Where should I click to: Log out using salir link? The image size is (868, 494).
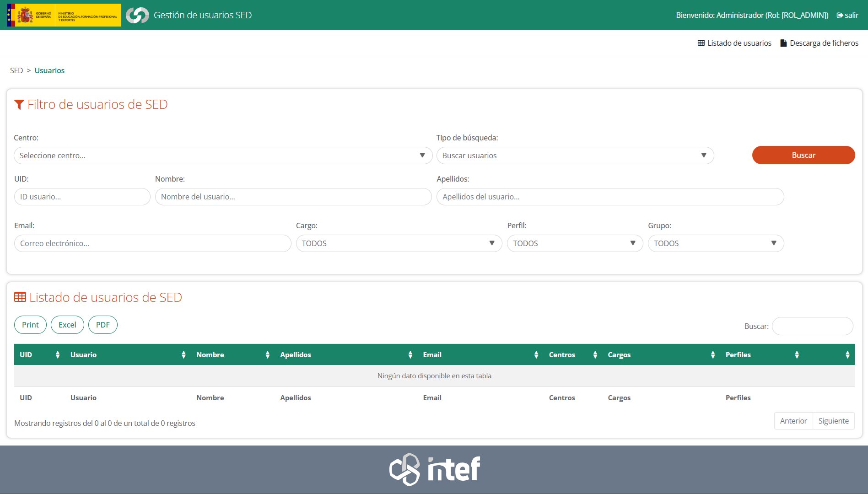847,15
